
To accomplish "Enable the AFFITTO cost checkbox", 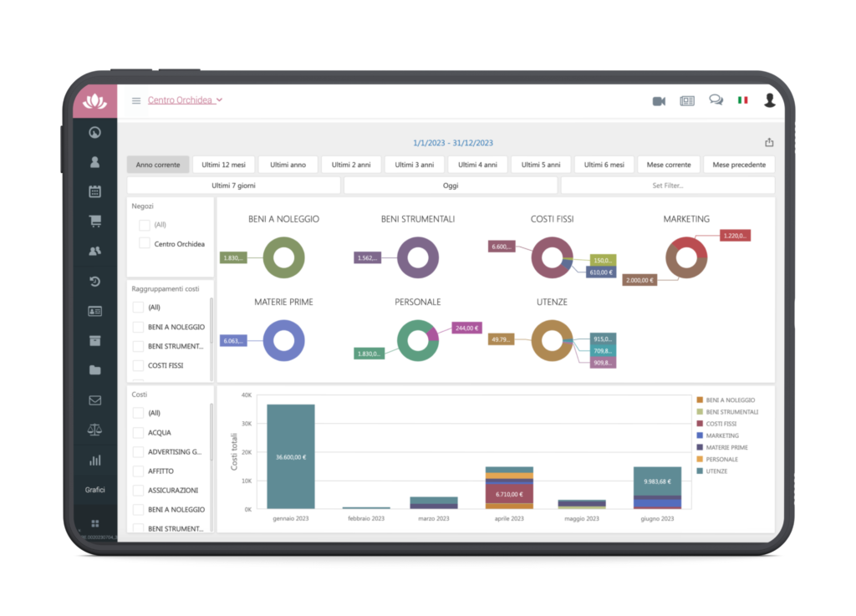I will point(138,471).
